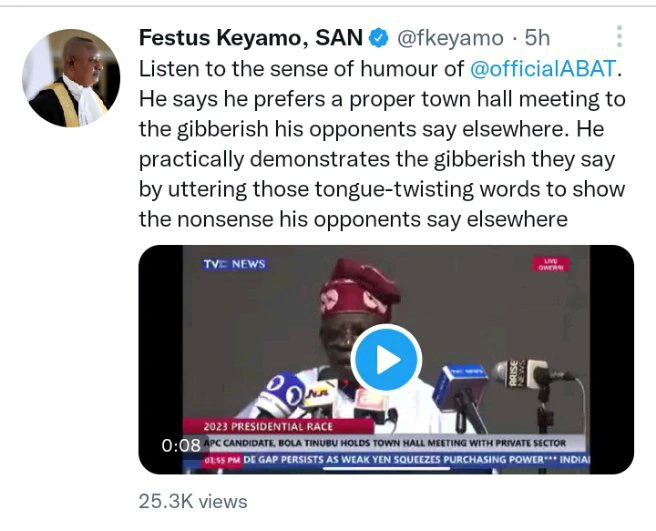Open the tweet's three-dot more menu
656x531 pixels.
coord(620,38)
